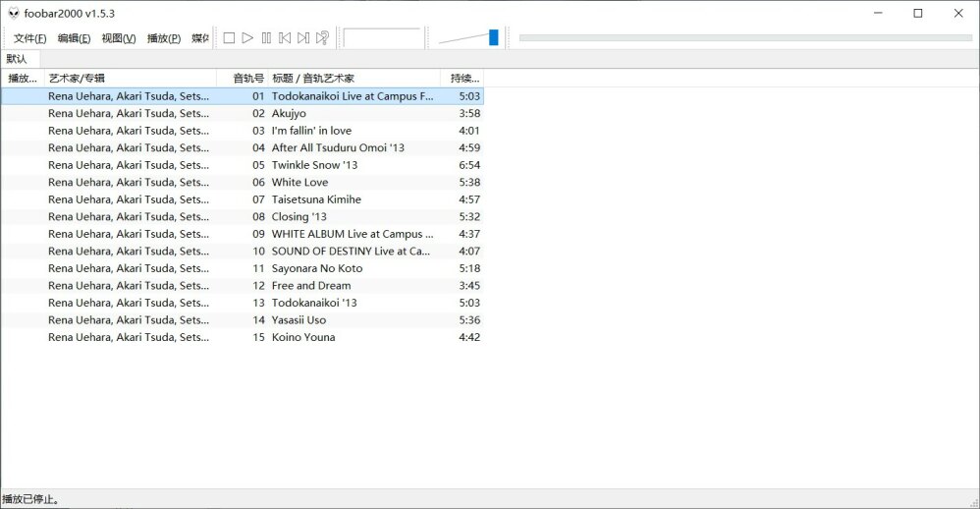Open the 编辑(E) menu

(x=74, y=38)
